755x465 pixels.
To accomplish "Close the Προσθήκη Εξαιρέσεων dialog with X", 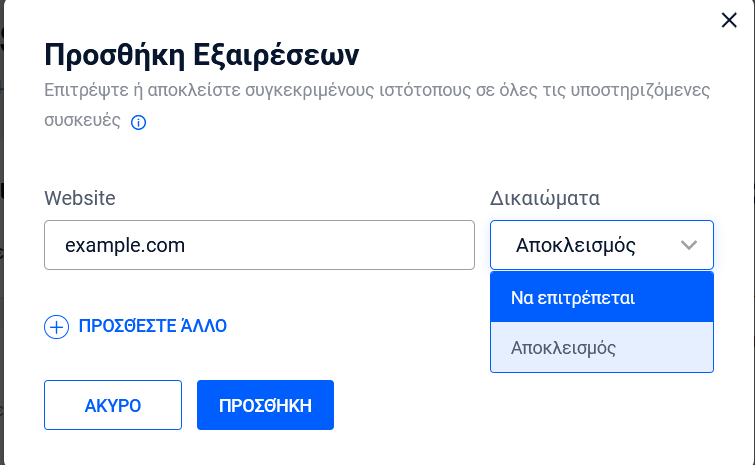I will pos(729,20).
